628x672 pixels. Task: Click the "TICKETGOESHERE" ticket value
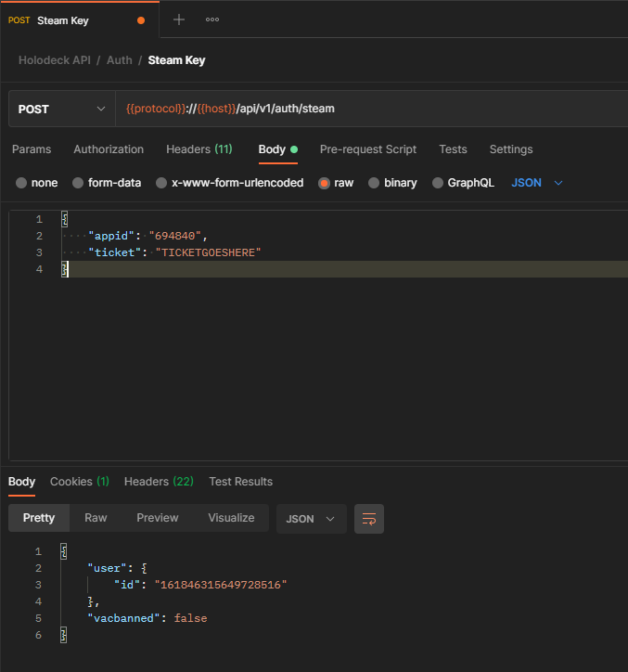[208, 252]
